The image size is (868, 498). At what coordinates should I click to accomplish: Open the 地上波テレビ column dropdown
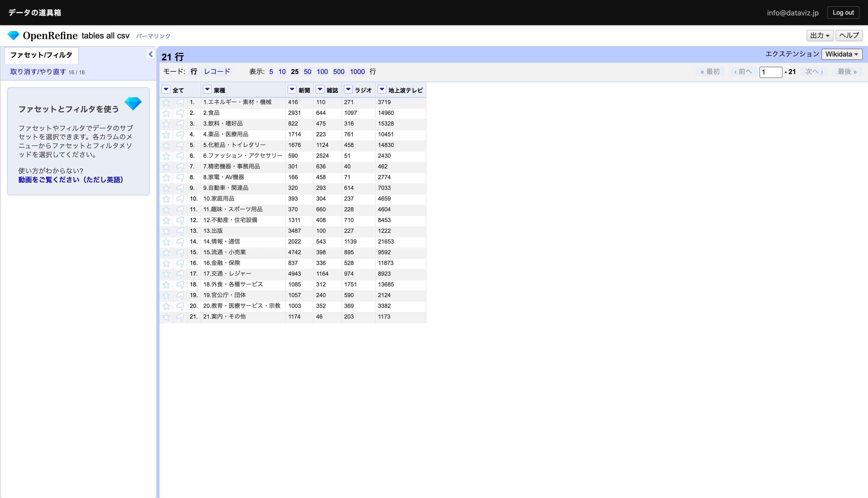[381, 90]
